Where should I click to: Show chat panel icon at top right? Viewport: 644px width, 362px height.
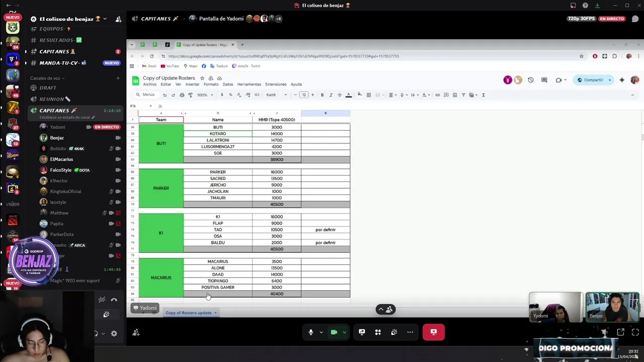635,19
